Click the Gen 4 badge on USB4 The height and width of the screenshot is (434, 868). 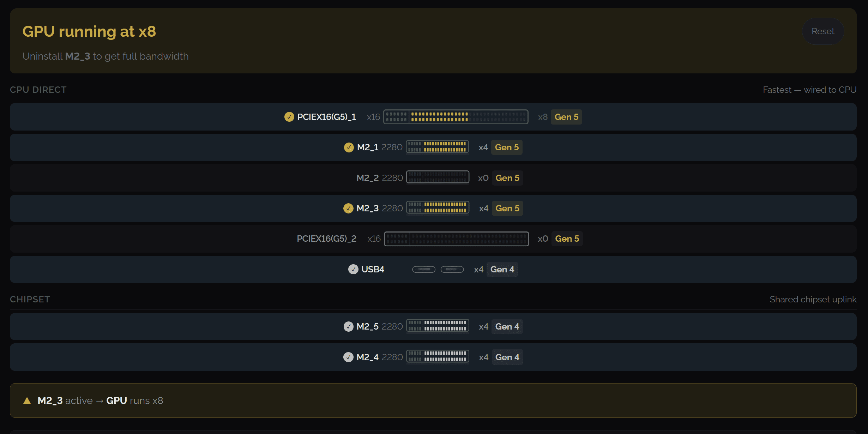pos(502,270)
